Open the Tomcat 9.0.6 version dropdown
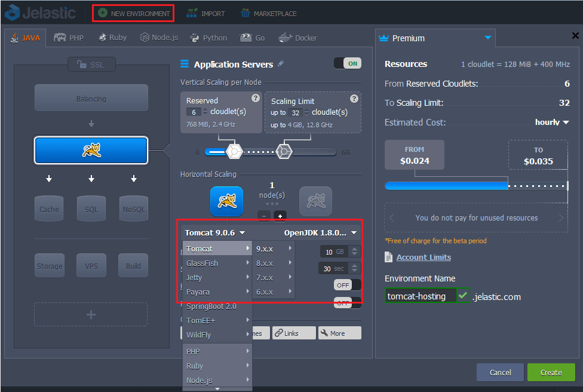Image resolution: width=583 pixels, height=392 pixels. (215, 233)
